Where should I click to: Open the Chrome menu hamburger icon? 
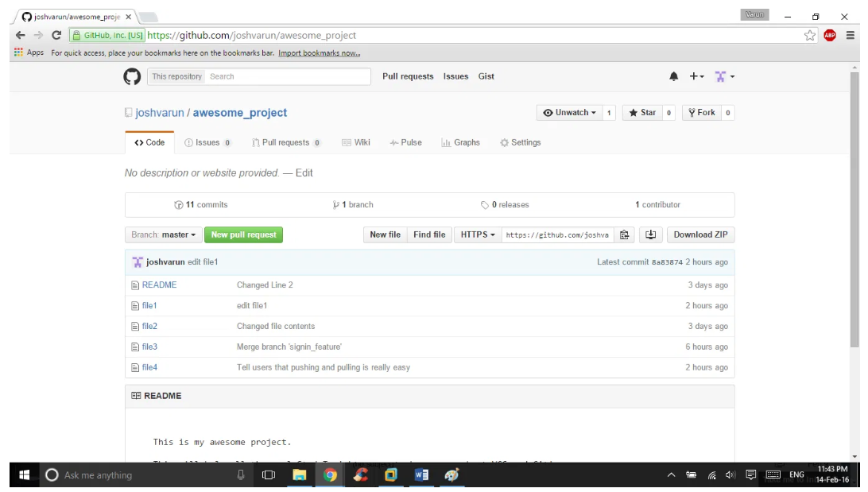[x=850, y=35]
